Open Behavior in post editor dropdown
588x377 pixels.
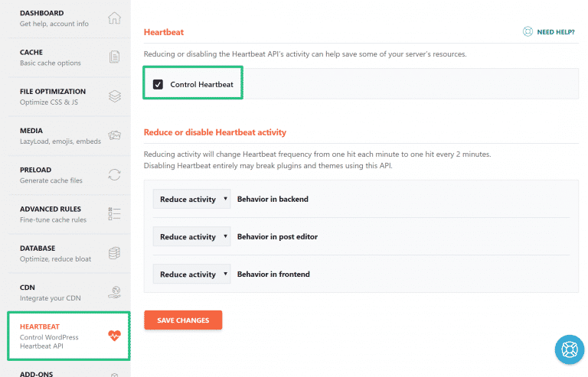191,237
